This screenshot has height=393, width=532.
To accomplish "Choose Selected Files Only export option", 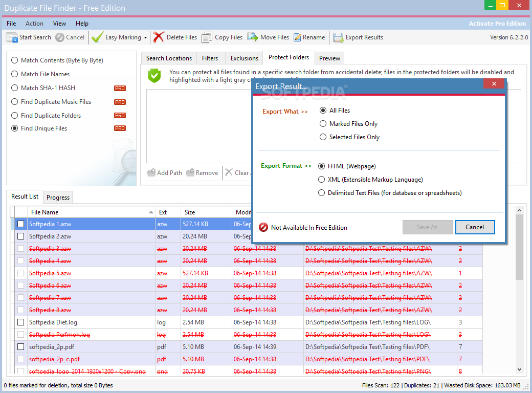I will 323,137.
